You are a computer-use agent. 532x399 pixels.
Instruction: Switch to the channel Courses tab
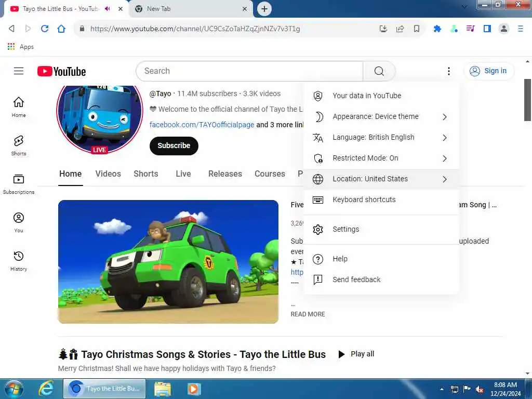[270, 174]
